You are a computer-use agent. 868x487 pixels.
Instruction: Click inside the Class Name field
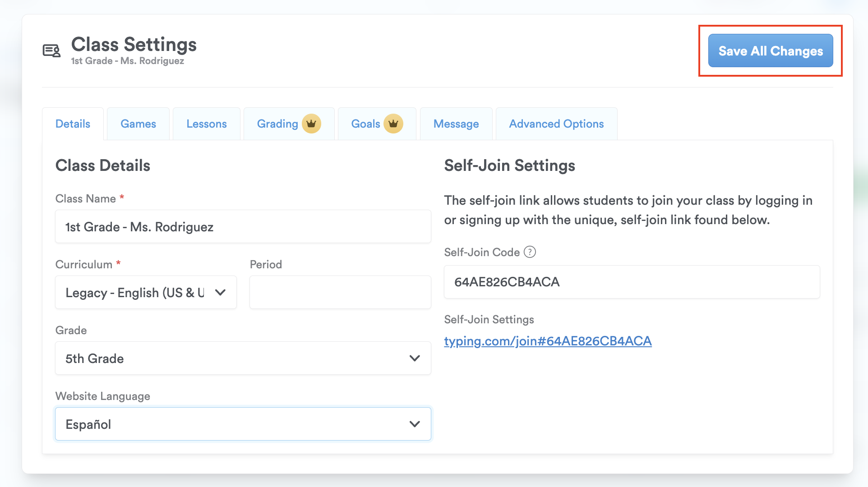(x=243, y=226)
